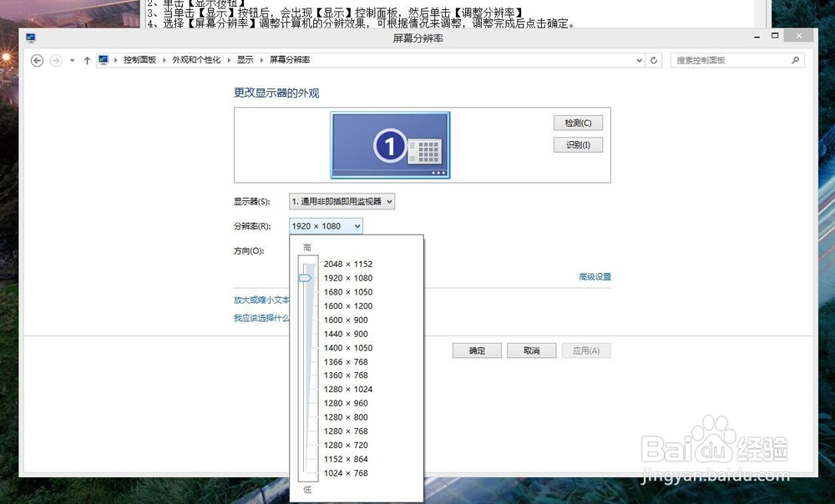
Task: Open recent locations dropdown arrow
Action: click(x=72, y=61)
